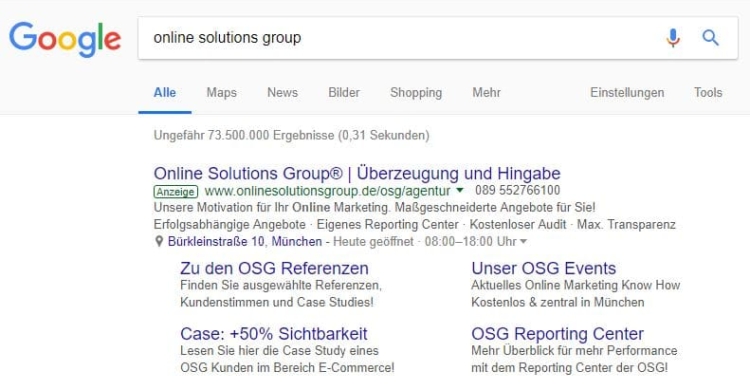Screen dimensions: 750x390
Task: Open Bürkleinstraße 10, München address link
Action: [x=245, y=242]
